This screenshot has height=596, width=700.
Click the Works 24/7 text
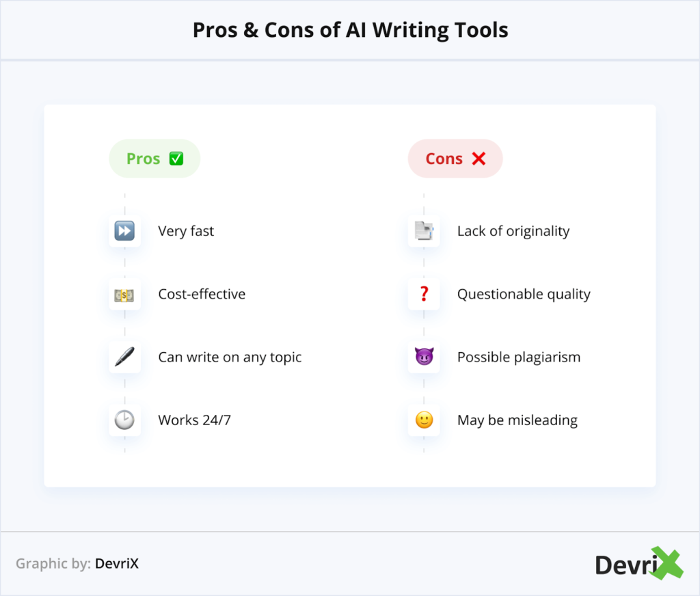click(x=195, y=420)
